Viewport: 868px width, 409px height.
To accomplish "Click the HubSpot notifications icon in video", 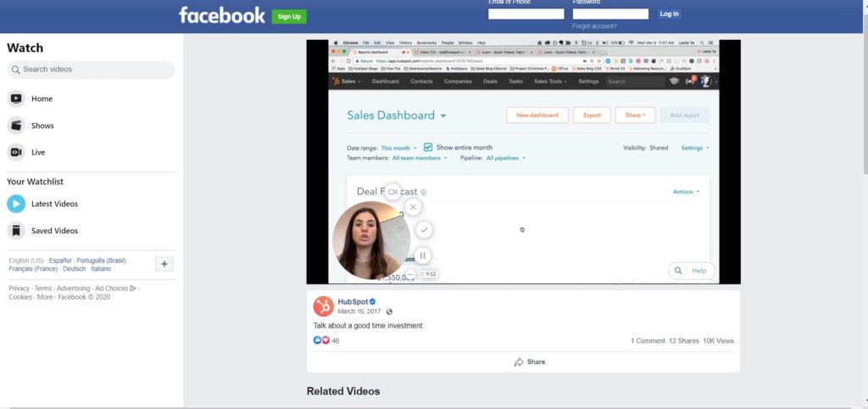I will 690,81.
